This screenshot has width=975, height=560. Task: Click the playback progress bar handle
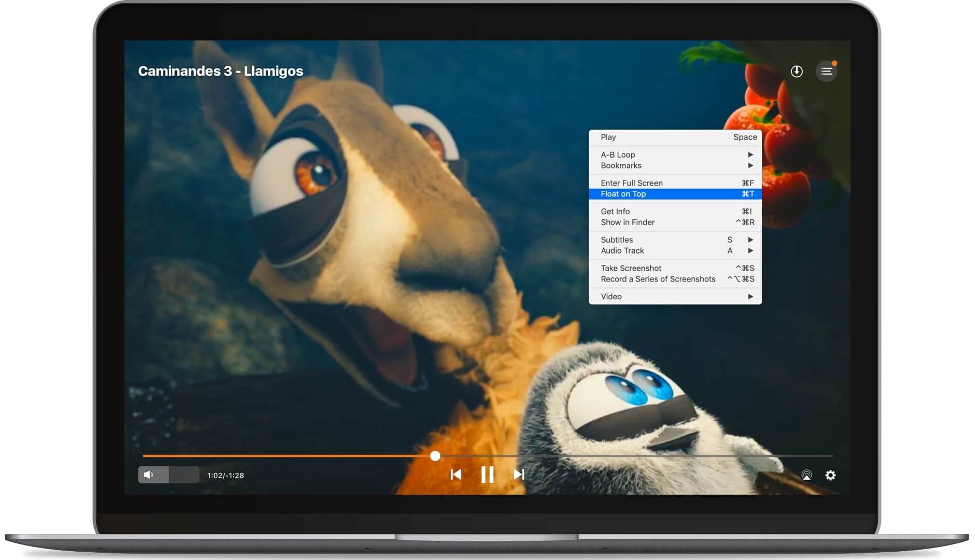(435, 456)
